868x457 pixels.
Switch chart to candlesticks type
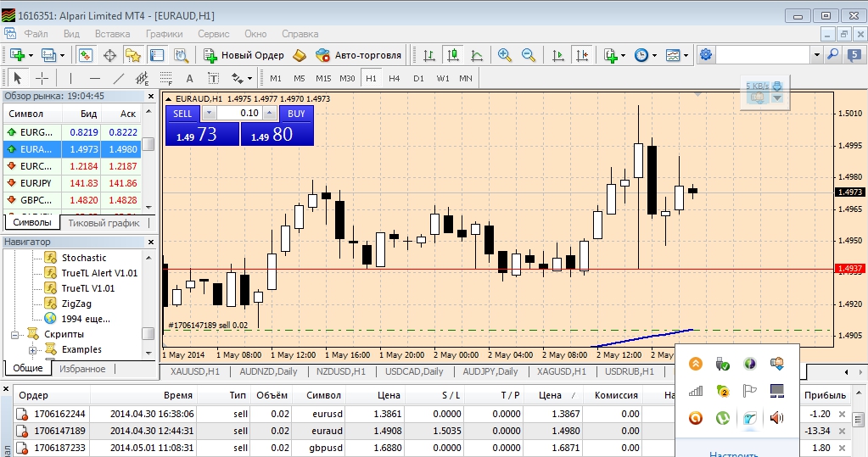(x=453, y=55)
